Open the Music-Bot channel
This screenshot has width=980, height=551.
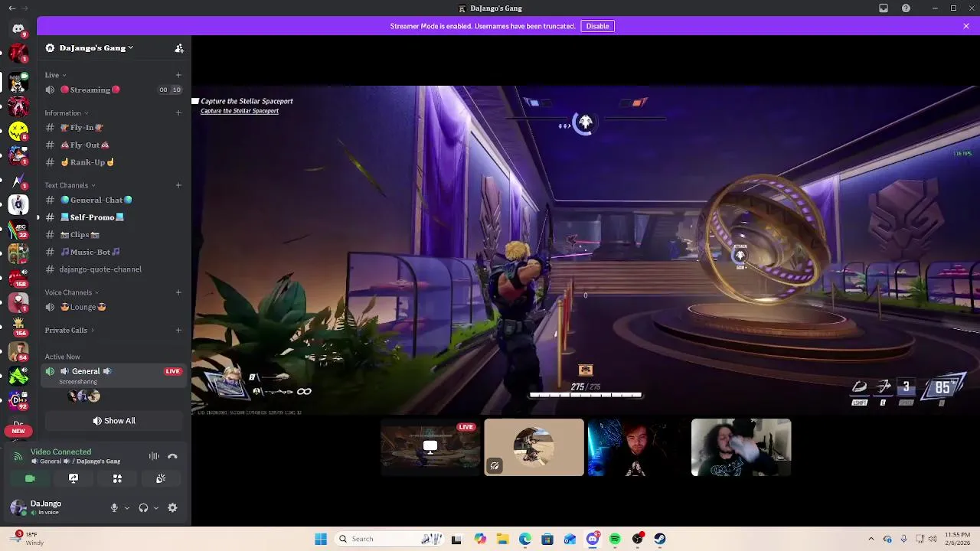[113, 252]
